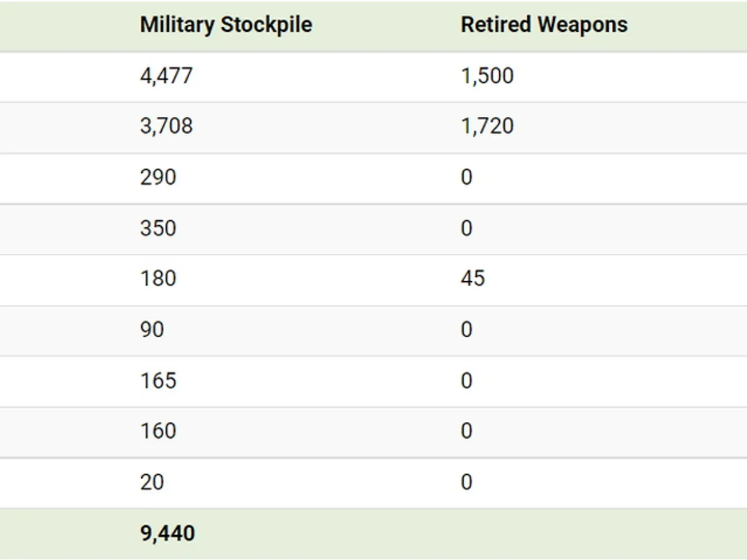
Task: Click the Retired Weapons column header
Action: click(544, 25)
